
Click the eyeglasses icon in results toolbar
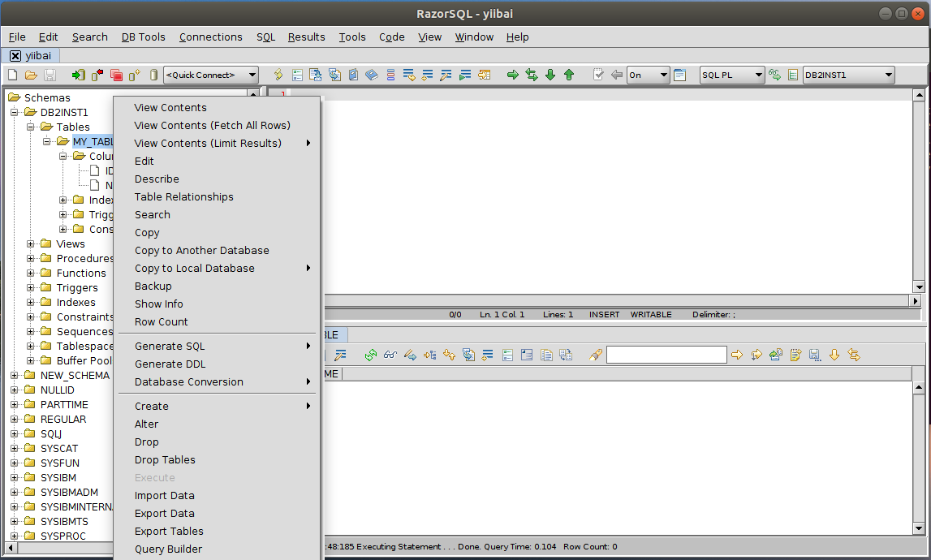coord(390,355)
